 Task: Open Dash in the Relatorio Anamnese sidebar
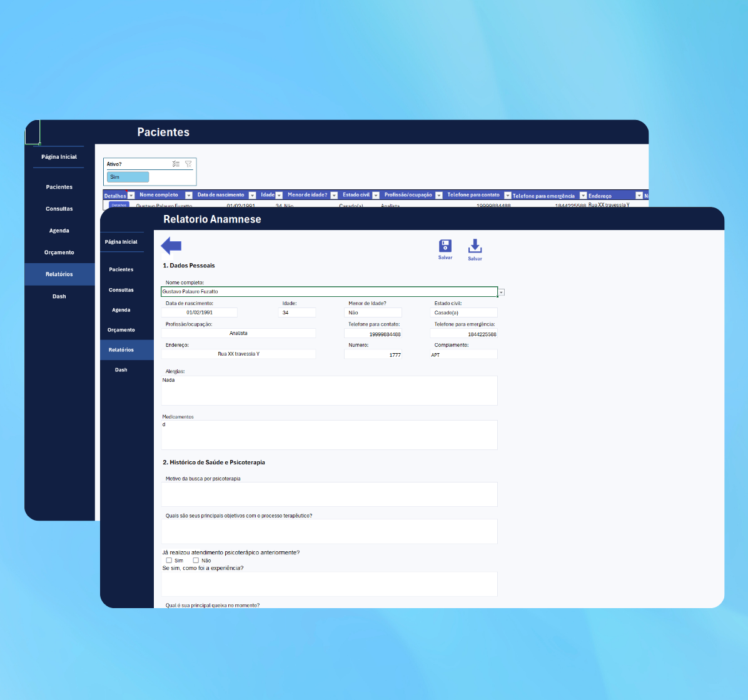click(x=121, y=370)
